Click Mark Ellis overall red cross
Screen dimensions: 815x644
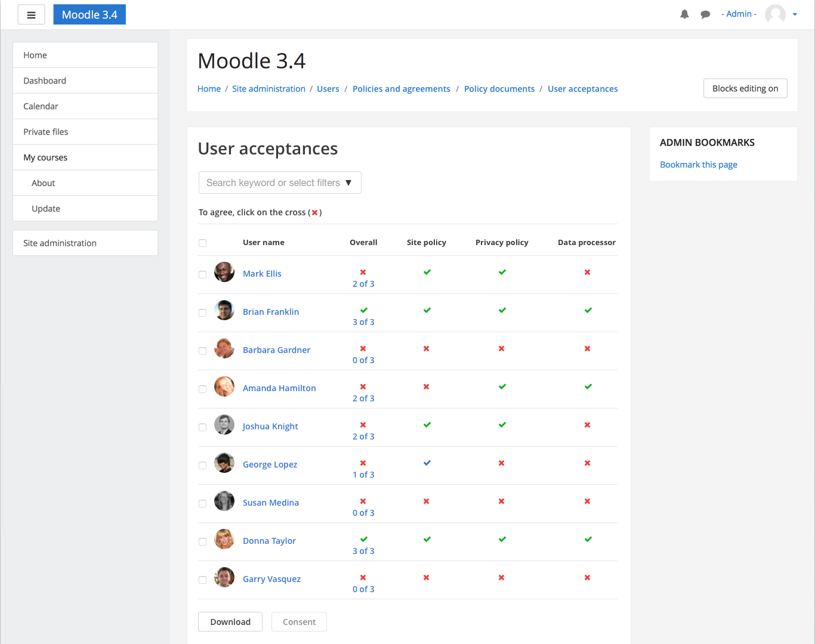(363, 273)
